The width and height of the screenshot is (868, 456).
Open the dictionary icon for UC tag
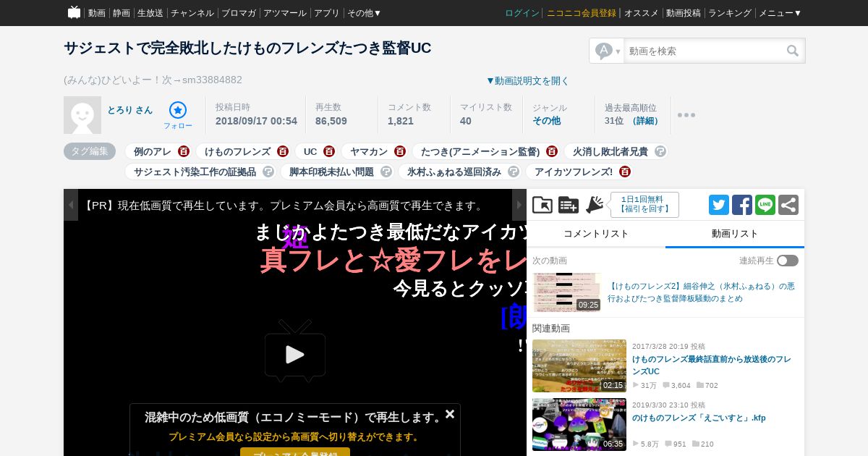point(329,151)
